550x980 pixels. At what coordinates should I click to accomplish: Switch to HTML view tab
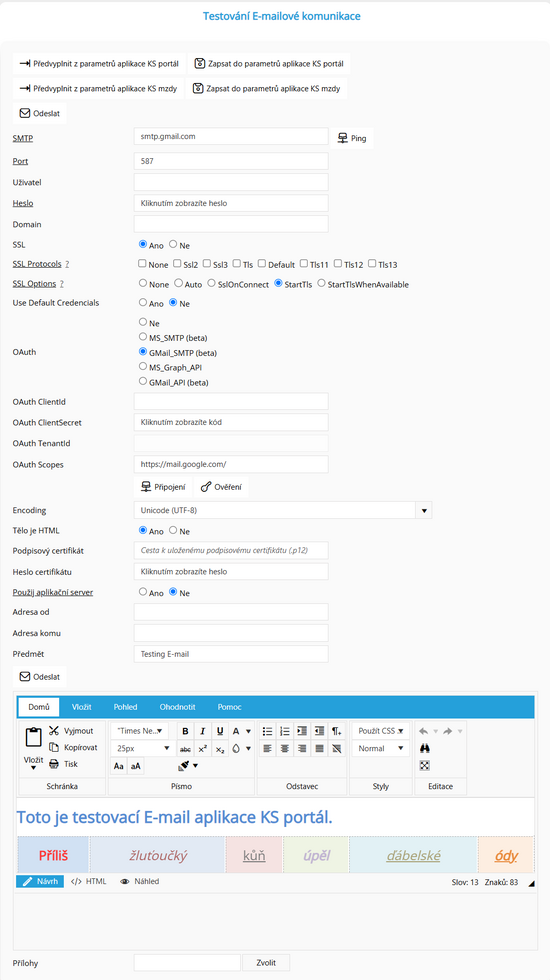[x=88, y=881]
